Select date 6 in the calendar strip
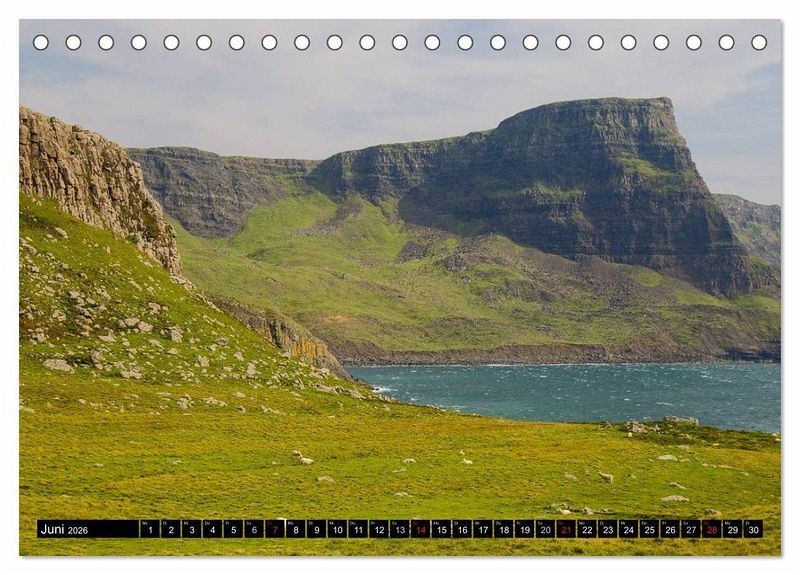Screen dimensions: 800x575 pyautogui.click(x=254, y=529)
